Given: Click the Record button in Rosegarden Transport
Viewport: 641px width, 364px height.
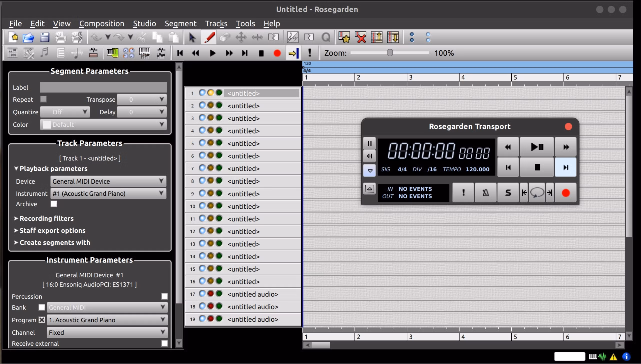Looking at the screenshot, I should click(x=565, y=192).
